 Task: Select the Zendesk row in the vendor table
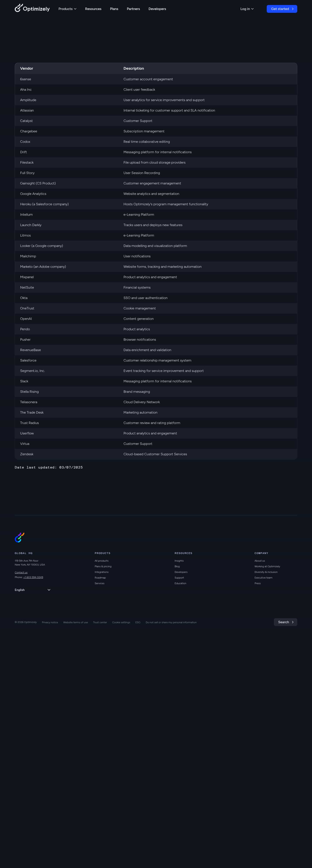[156, 454]
